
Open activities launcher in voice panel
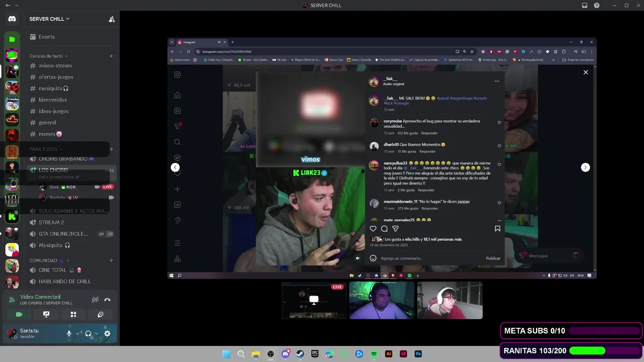click(73, 314)
